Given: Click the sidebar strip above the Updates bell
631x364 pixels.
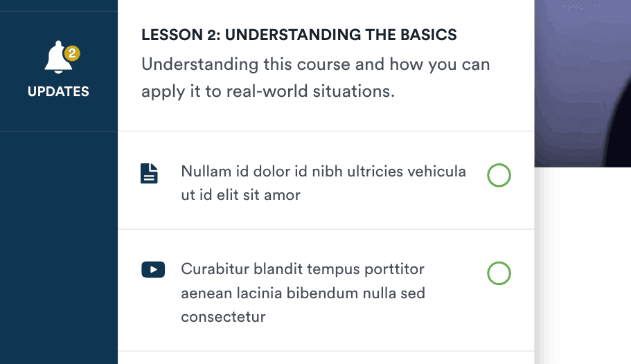Looking at the screenshot, I should tap(58, 6).
